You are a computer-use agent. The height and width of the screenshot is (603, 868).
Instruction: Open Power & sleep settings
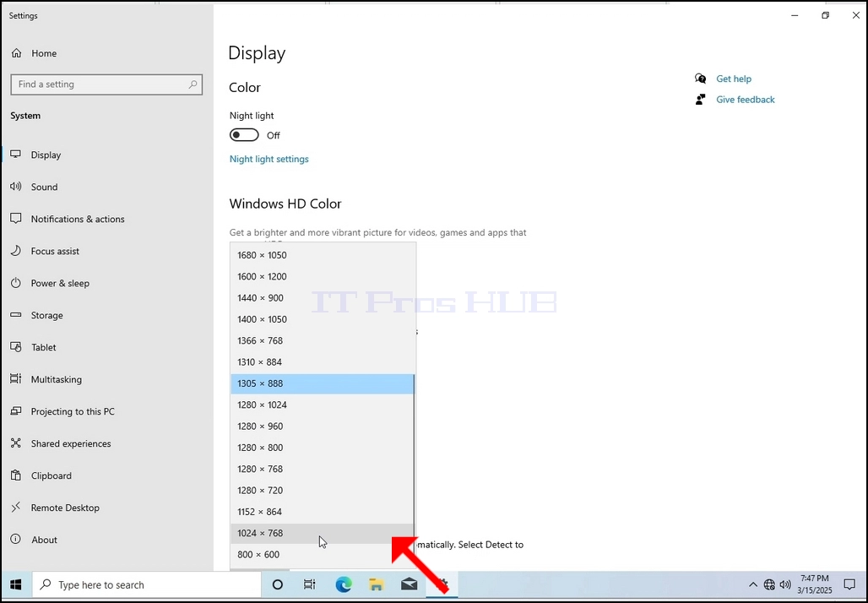[x=60, y=284]
